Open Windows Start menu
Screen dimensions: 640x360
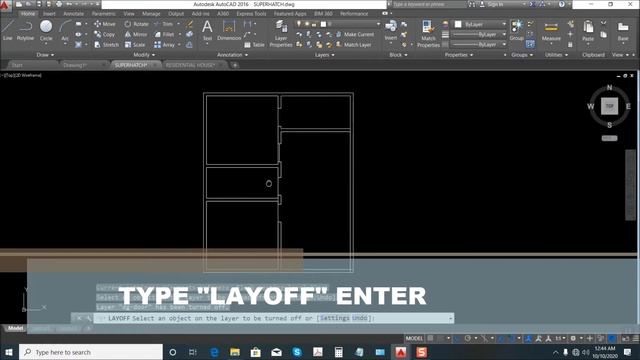coord(9,352)
